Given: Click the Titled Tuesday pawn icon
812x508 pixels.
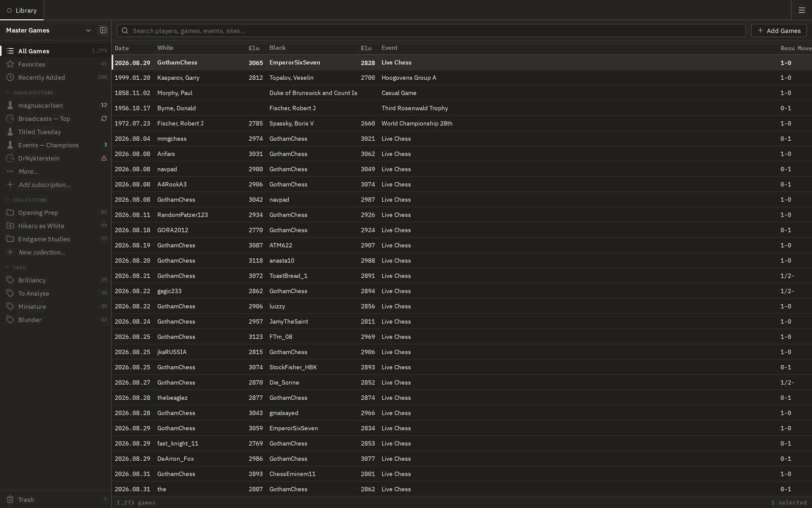Looking at the screenshot, I should tap(10, 132).
